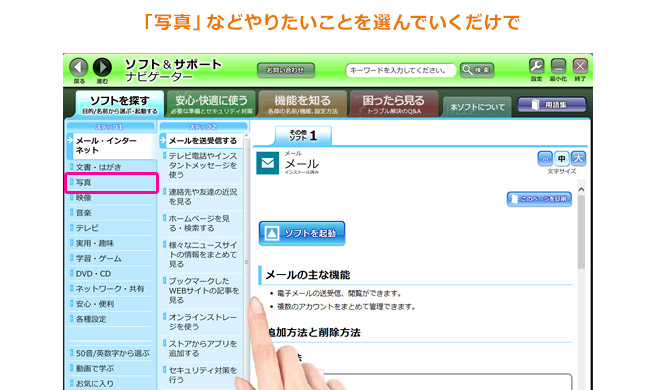The height and width of the screenshot is (390, 650).
Task: Minimize via the 最小化 icon
Action: [558, 66]
